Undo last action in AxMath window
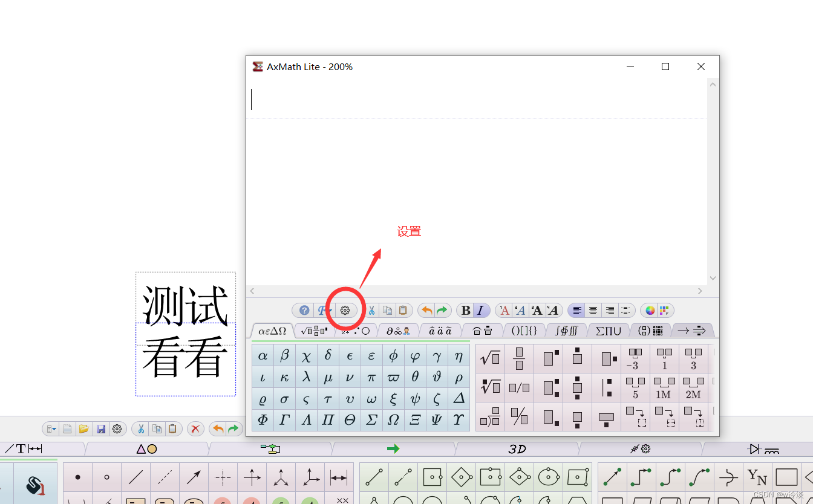813x504 pixels. (x=427, y=311)
